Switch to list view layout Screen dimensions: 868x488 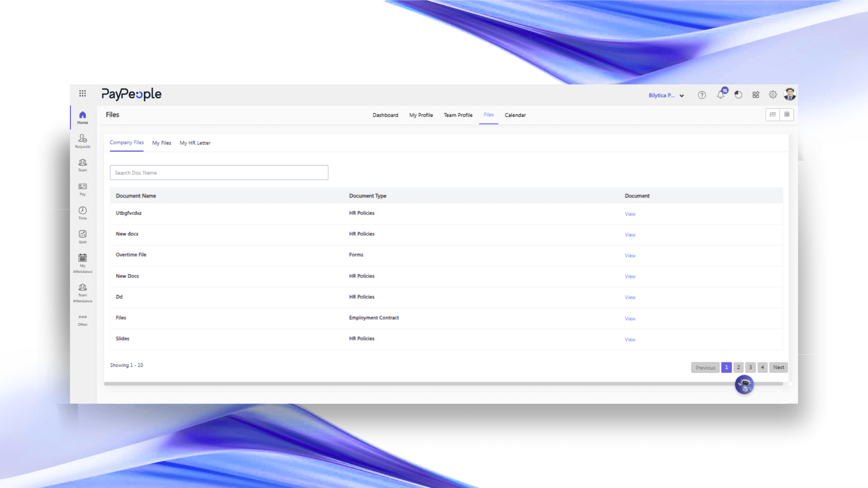click(773, 115)
